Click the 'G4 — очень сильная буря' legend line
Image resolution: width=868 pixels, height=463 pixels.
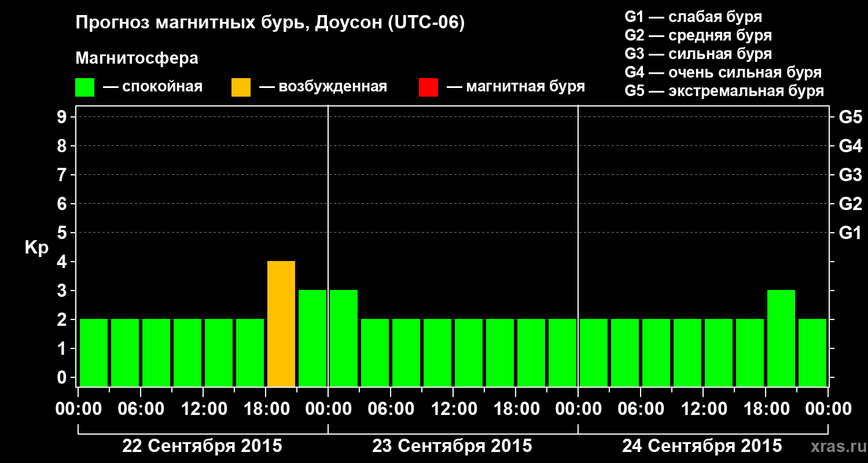pos(723,72)
